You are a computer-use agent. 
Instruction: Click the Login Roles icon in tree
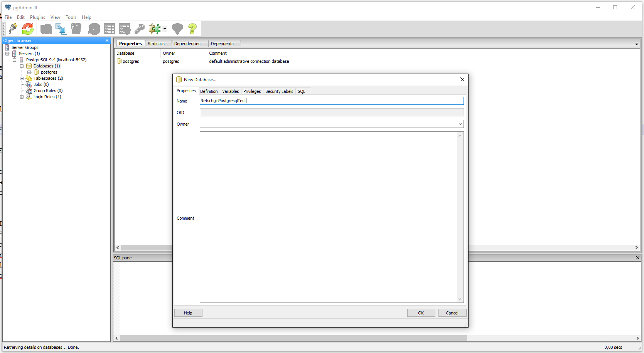tap(29, 97)
